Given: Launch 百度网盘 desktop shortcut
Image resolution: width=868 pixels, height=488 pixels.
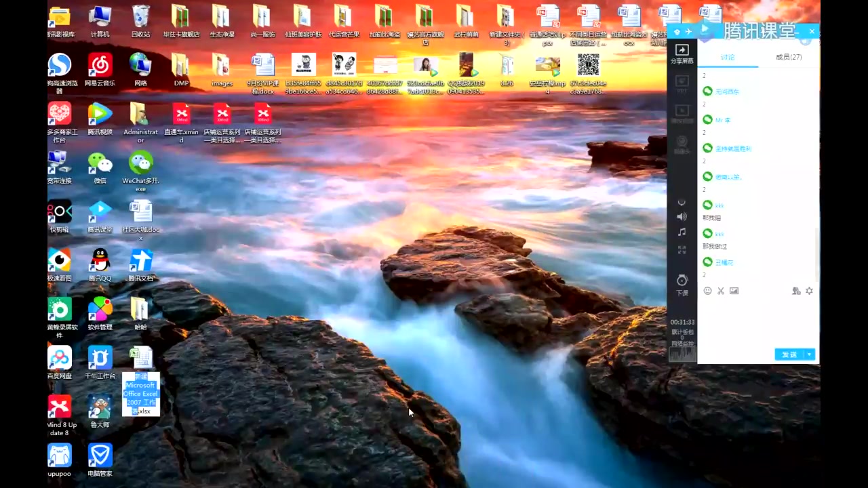Looking at the screenshot, I should coord(59,363).
